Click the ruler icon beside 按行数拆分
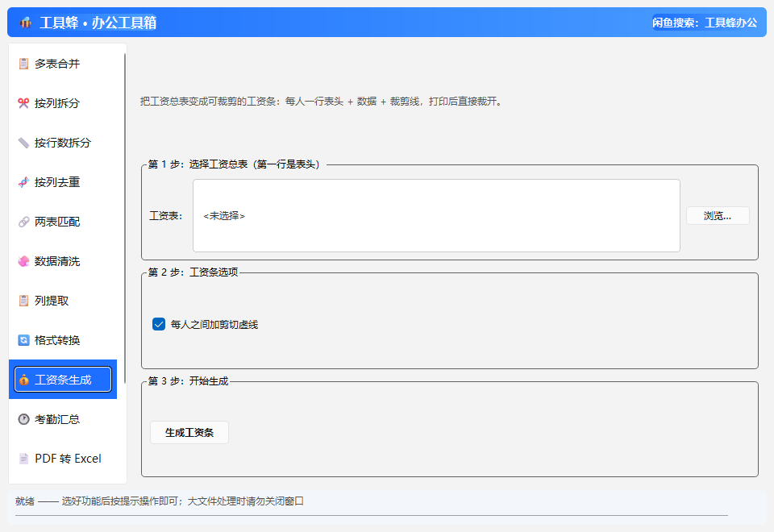The height and width of the screenshot is (532, 774). pyautogui.click(x=23, y=143)
